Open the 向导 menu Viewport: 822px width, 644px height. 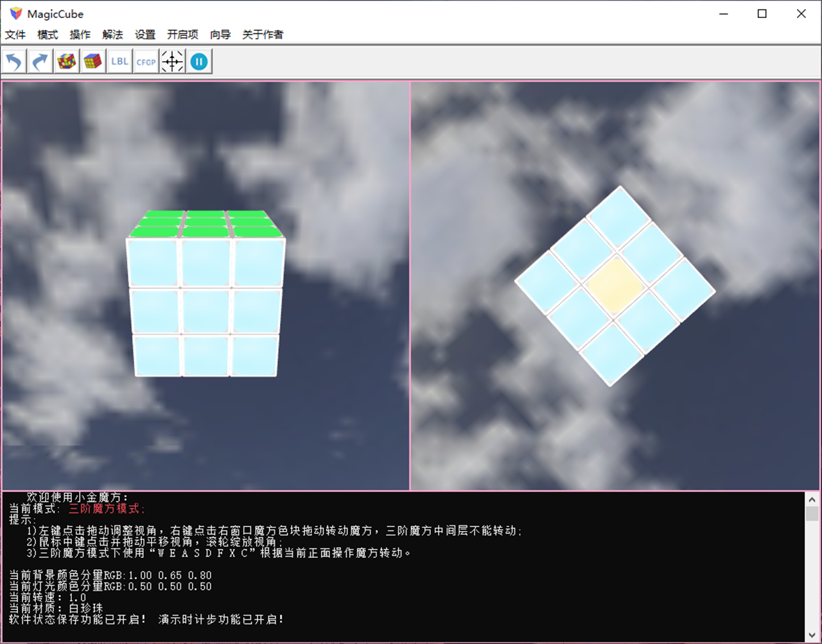[220, 35]
